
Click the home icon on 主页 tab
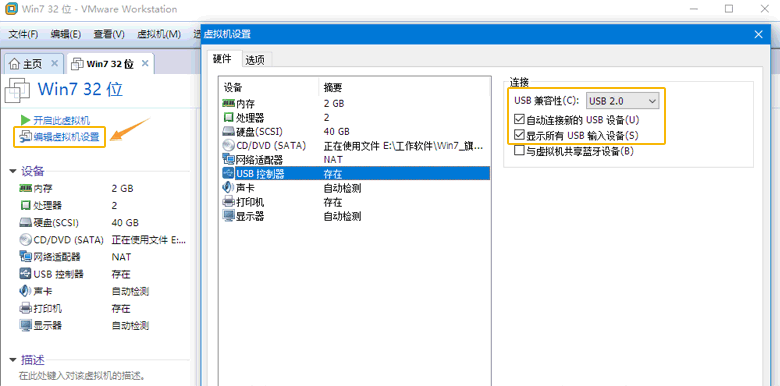[x=15, y=64]
